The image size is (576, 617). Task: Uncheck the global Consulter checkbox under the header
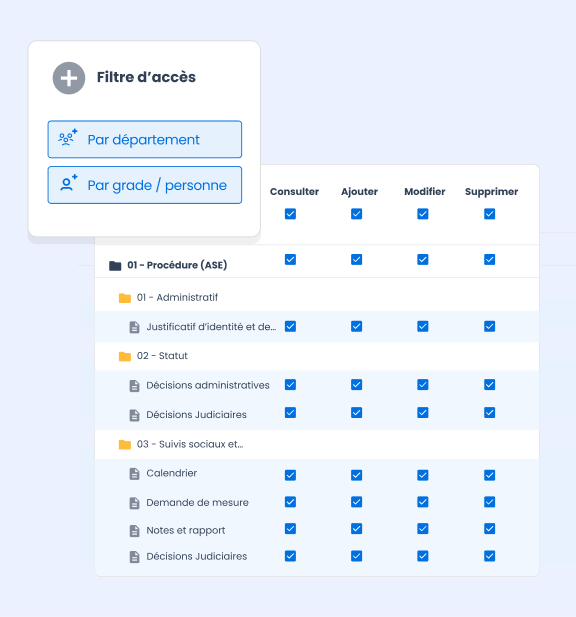(x=290, y=214)
